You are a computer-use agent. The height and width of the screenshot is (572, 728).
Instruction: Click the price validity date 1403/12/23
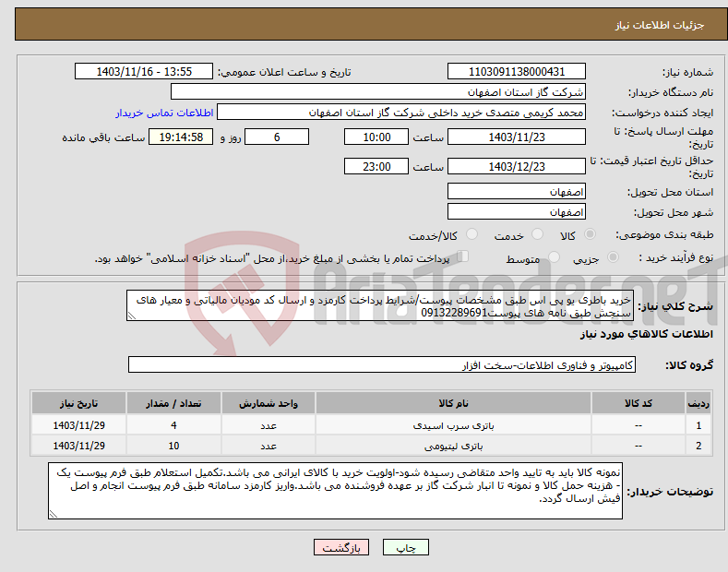point(517,166)
